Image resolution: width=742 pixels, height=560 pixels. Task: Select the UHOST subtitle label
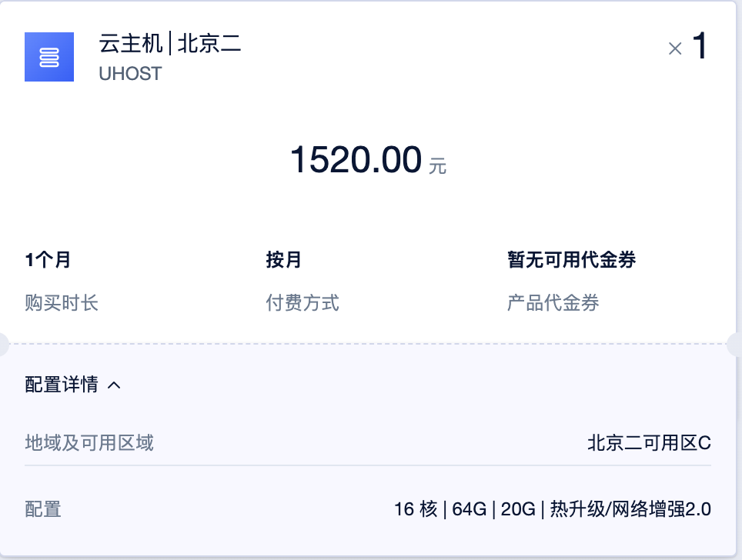[x=130, y=74]
